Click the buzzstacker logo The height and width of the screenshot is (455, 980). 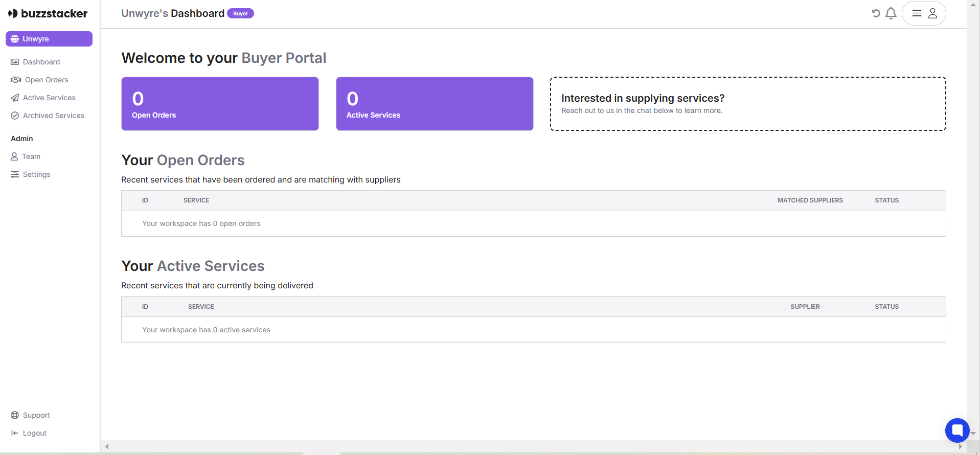[x=48, y=13]
